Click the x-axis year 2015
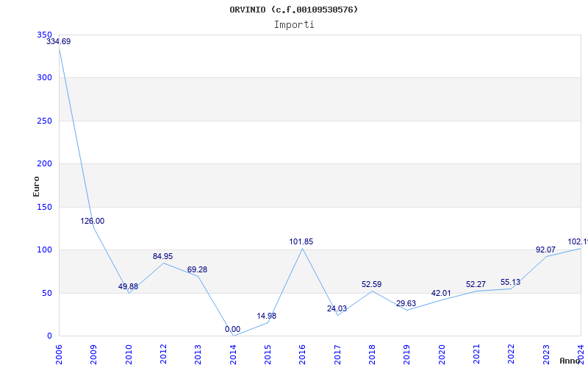 click(268, 355)
